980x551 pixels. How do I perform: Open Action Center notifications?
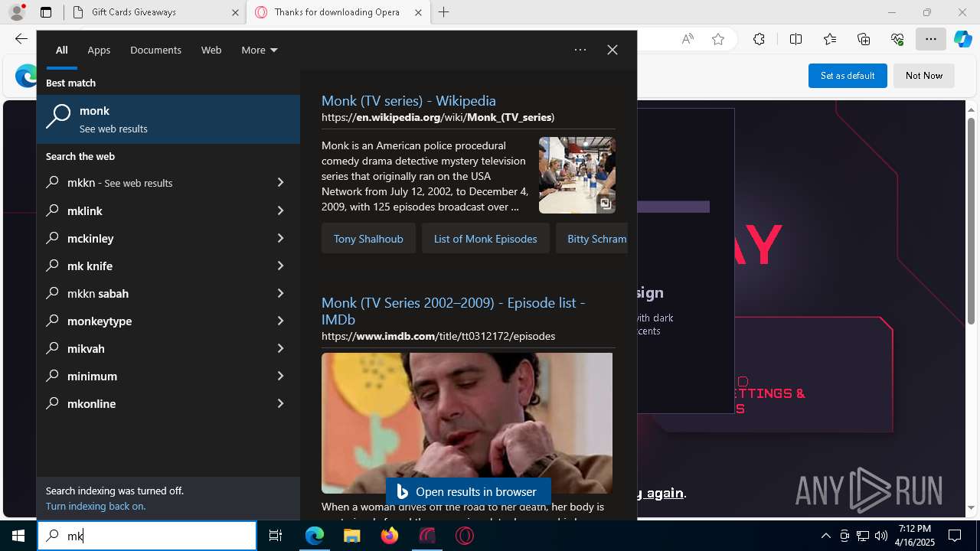955,536
